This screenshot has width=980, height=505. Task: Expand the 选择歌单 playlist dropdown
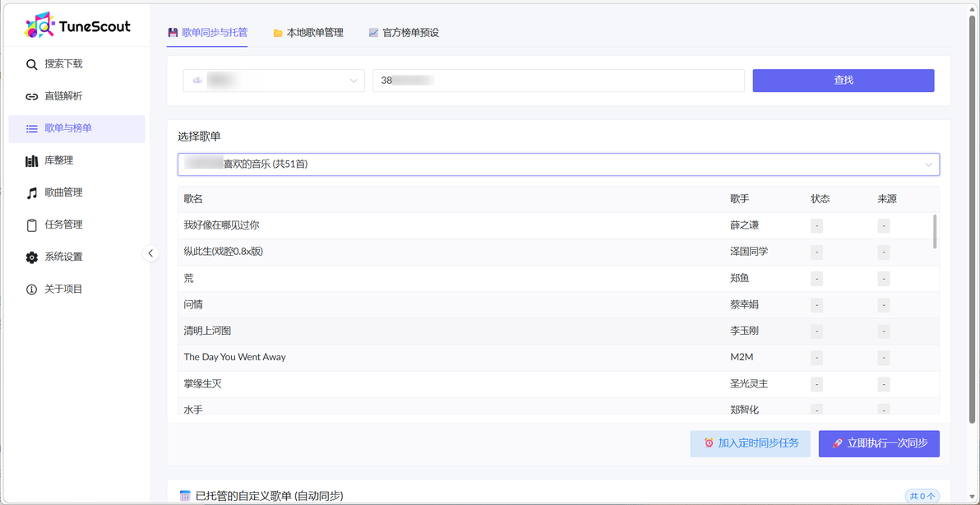(559, 164)
